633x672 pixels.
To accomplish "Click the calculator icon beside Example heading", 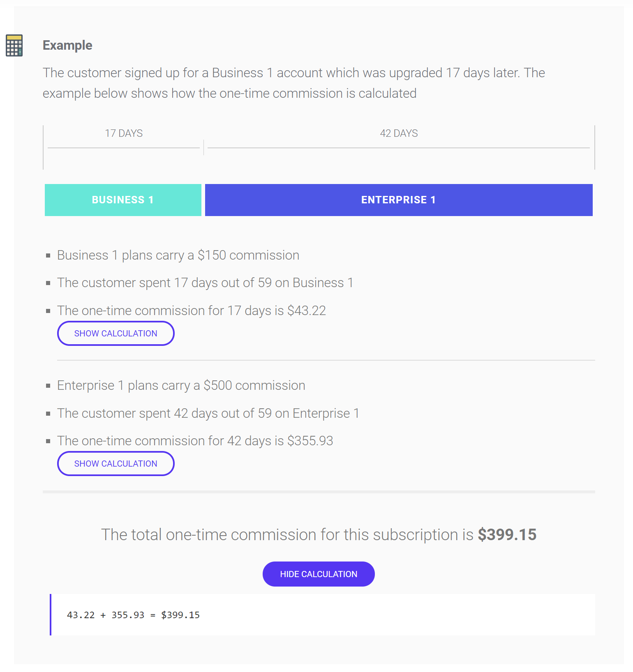I will [14, 46].
